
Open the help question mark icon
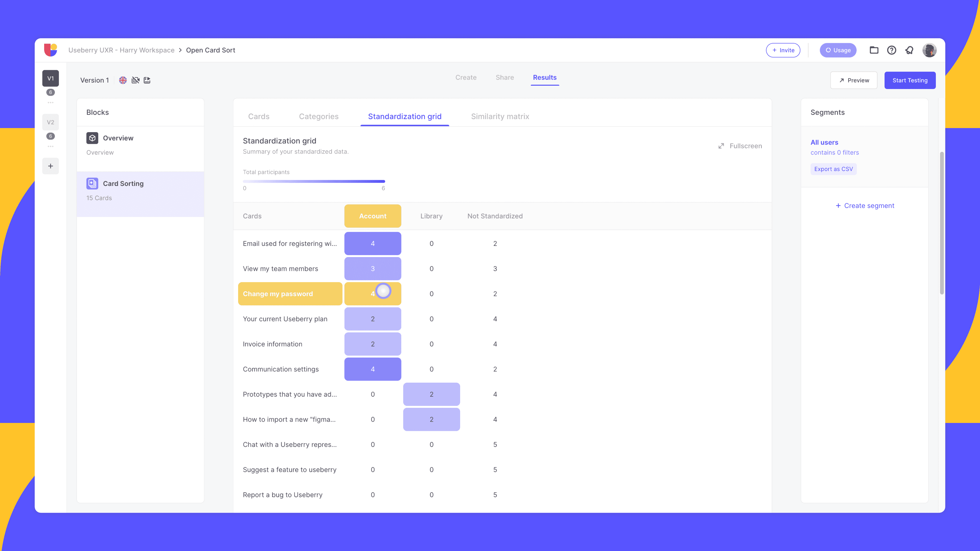coord(891,50)
